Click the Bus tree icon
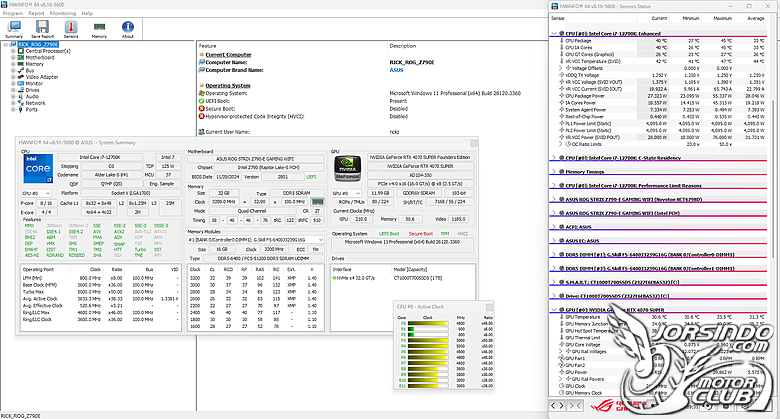Image resolution: width=780 pixels, height=419 pixels. (x=21, y=71)
